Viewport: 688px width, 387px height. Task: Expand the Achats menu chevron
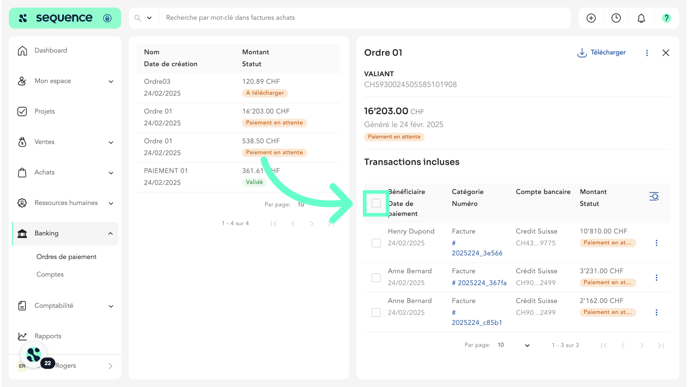[x=111, y=173]
